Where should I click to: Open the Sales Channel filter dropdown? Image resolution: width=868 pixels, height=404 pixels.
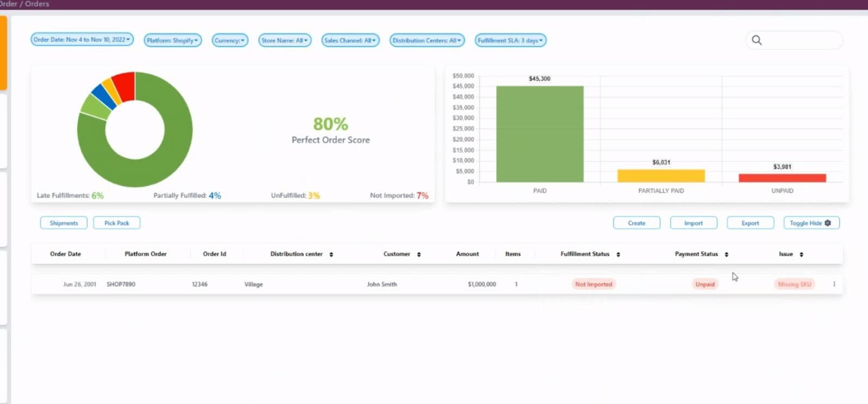point(350,40)
